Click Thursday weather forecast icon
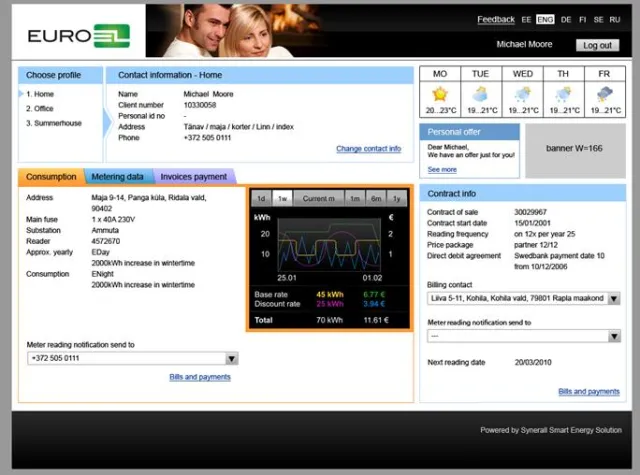The height and width of the screenshot is (475, 640). (563, 94)
